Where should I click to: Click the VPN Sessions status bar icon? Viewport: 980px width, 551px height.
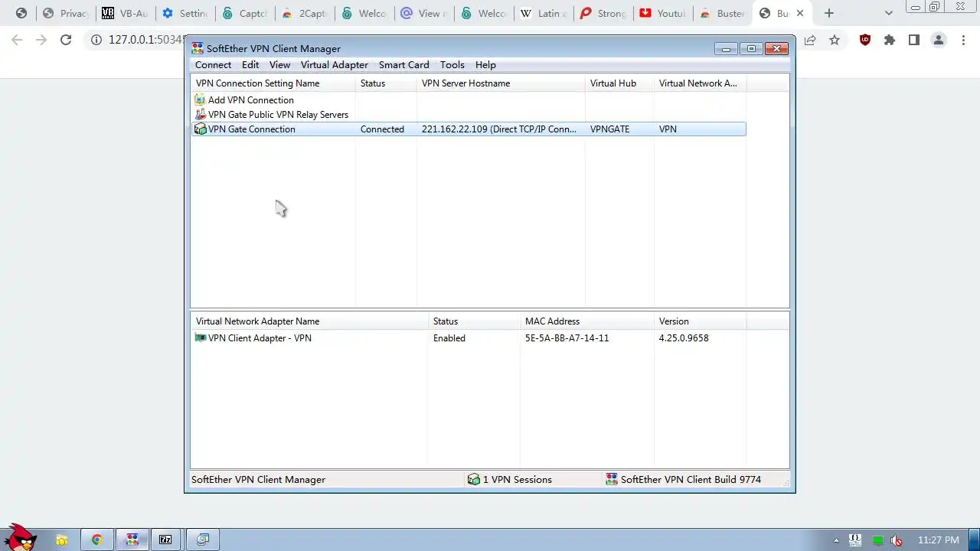click(474, 479)
